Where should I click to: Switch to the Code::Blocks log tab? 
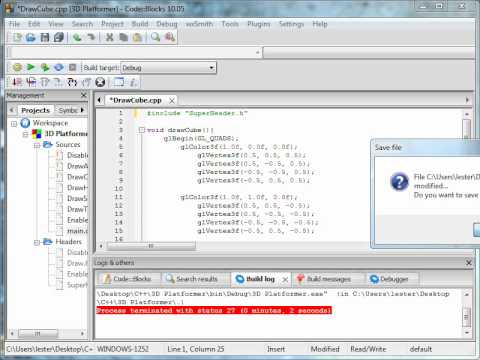128,279
